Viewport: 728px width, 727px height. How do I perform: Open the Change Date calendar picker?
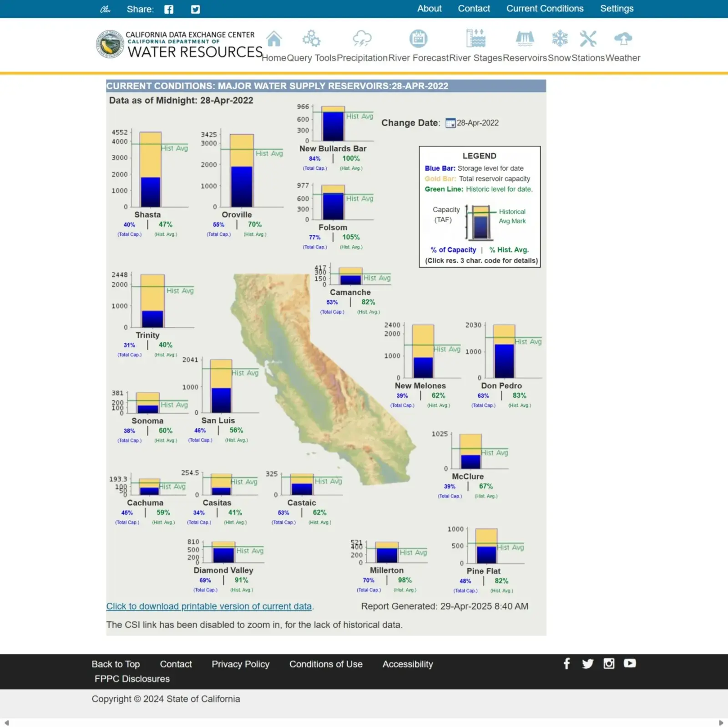[x=450, y=123]
